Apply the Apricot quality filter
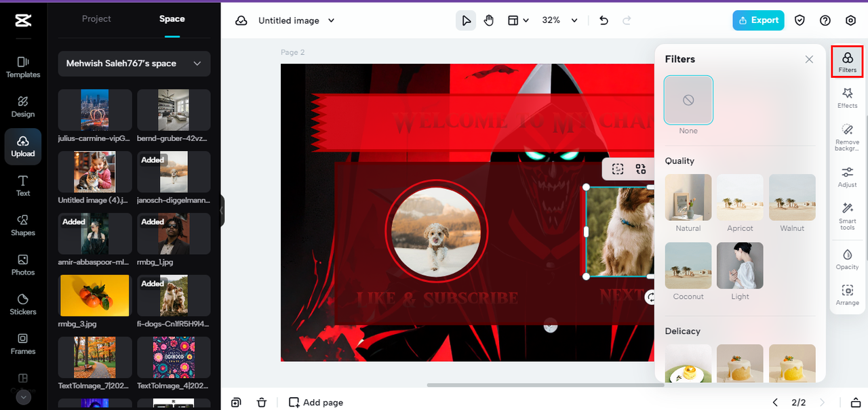The height and width of the screenshot is (410, 868). 740,197
